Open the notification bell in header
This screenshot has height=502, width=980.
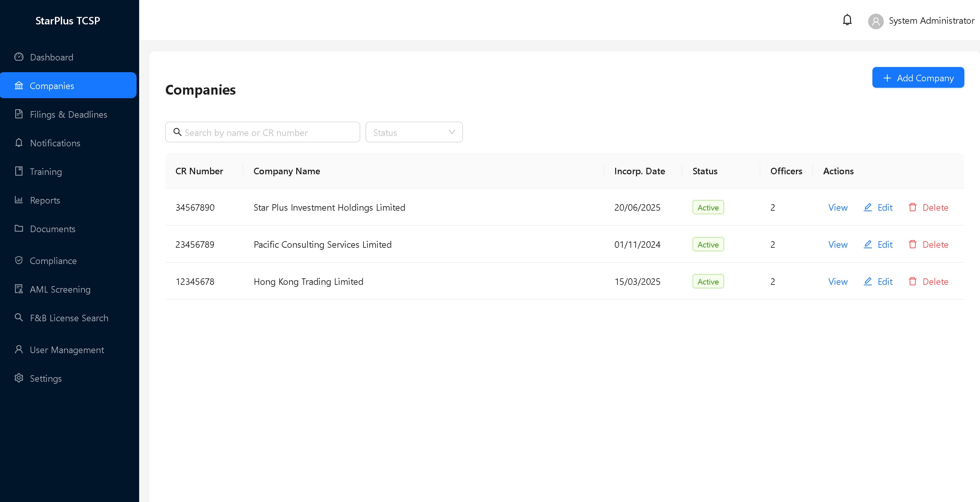coord(847,20)
